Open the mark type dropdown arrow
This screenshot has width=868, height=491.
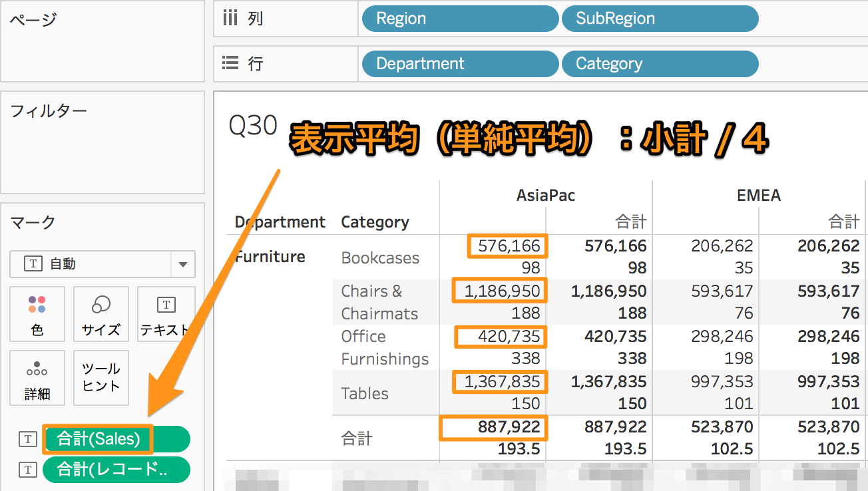[x=183, y=264]
